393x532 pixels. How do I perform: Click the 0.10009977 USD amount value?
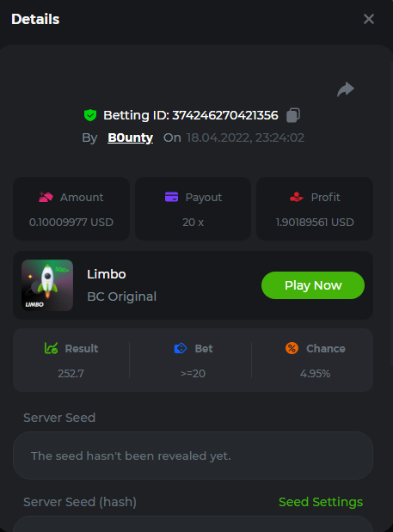71,223
